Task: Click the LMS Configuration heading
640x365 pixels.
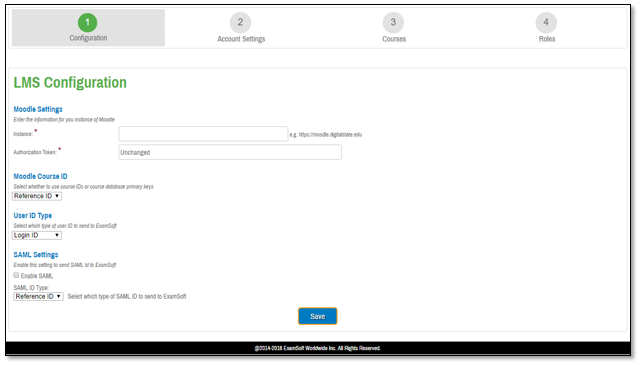Action: coord(70,82)
